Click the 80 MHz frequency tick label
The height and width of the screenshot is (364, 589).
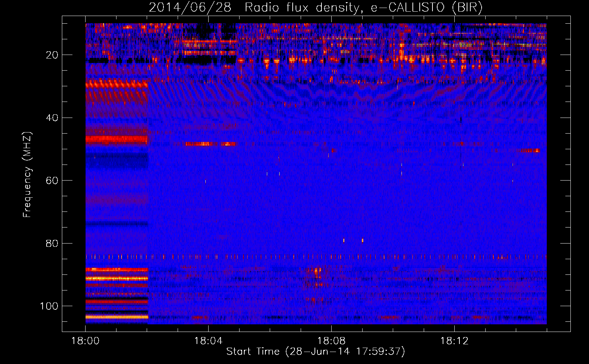coord(52,244)
